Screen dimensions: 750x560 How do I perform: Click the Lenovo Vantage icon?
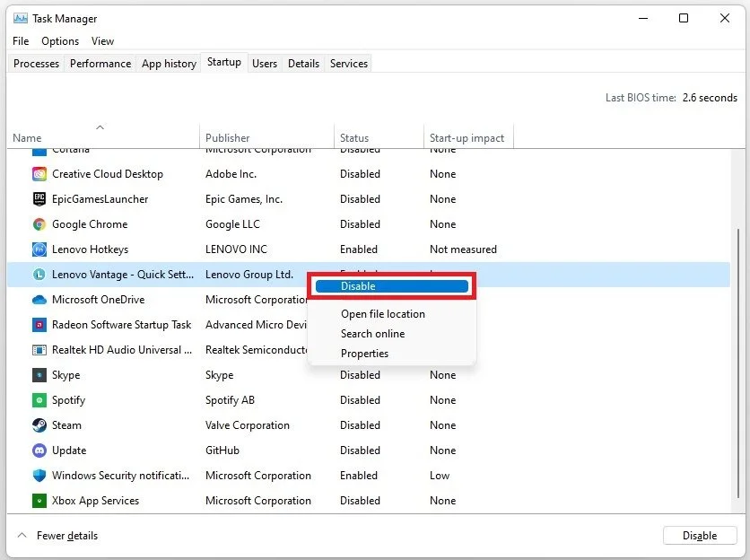[39, 275]
